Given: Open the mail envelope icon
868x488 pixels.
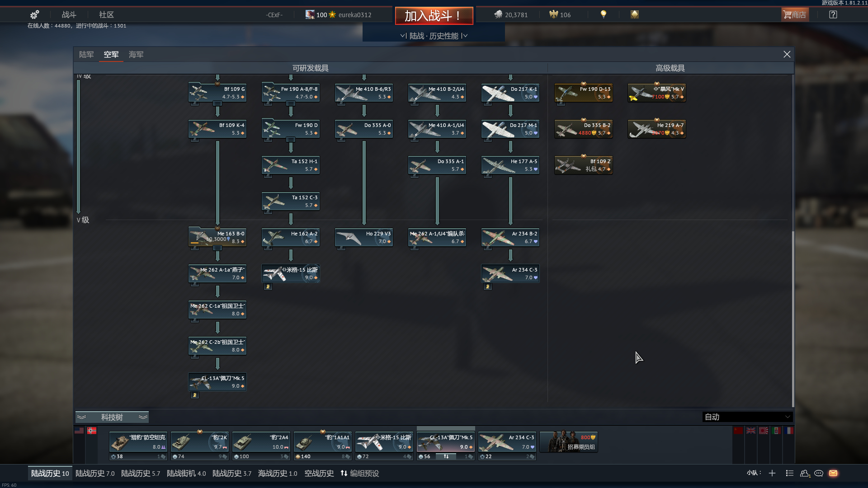Looking at the screenshot, I should 833,473.
